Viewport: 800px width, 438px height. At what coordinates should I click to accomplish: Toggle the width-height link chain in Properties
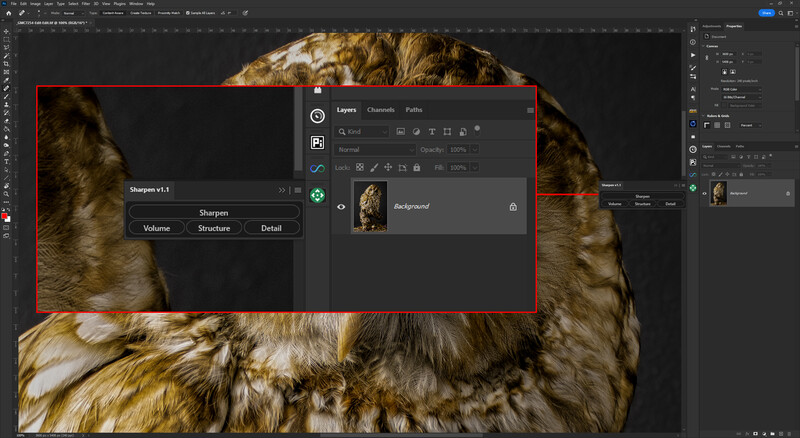pyautogui.click(x=707, y=58)
